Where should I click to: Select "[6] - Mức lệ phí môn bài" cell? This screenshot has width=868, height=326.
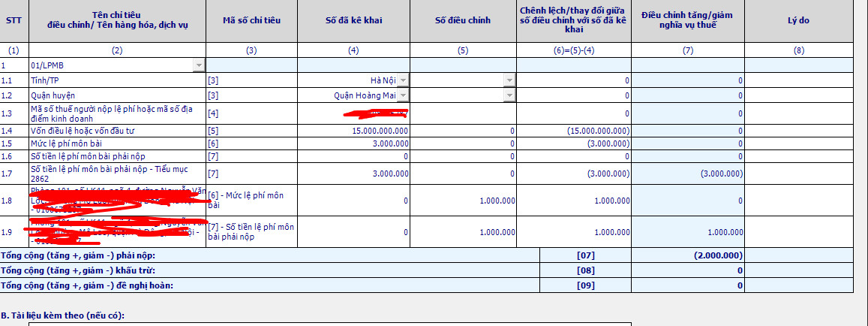251,200
